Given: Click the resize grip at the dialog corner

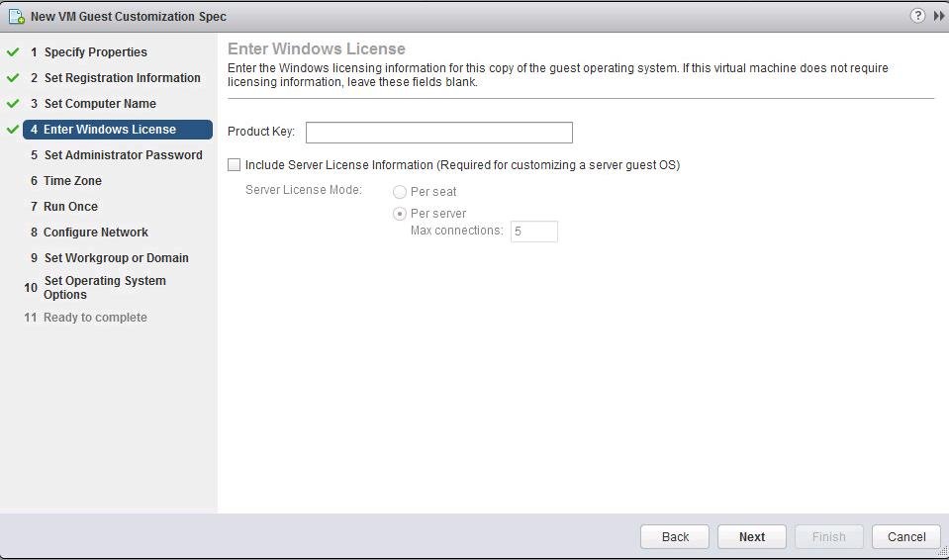Looking at the screenshot, I should coord(943,551).
